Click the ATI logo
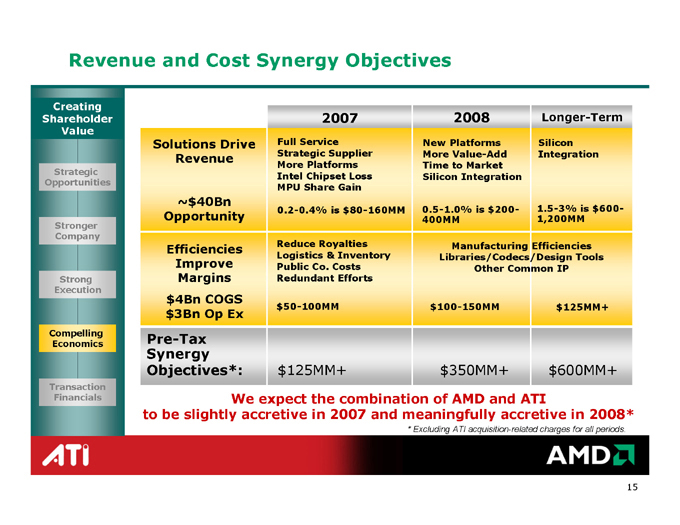The width and height of the screenshot is (680, 525). [62, 458]
